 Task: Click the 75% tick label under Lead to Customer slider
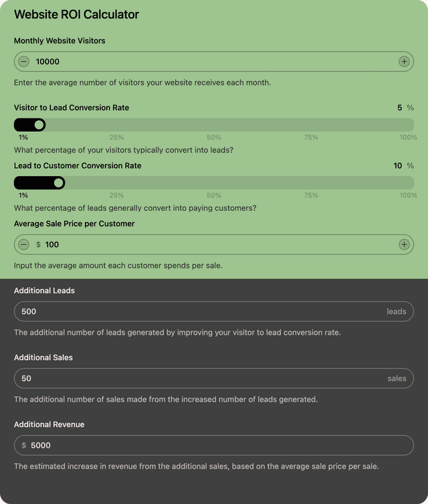pyautogui.click(x=311, y=195)
